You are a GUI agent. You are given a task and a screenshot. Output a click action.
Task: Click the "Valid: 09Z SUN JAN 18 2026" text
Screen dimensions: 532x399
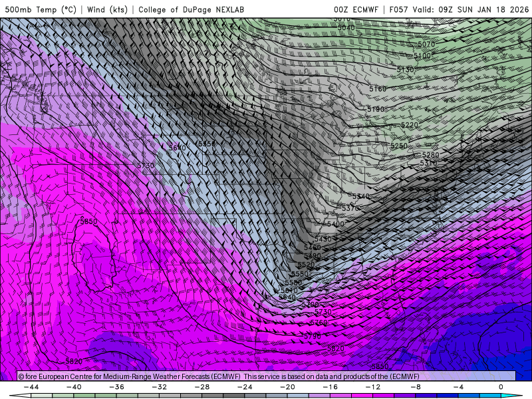tap(471, 9)
